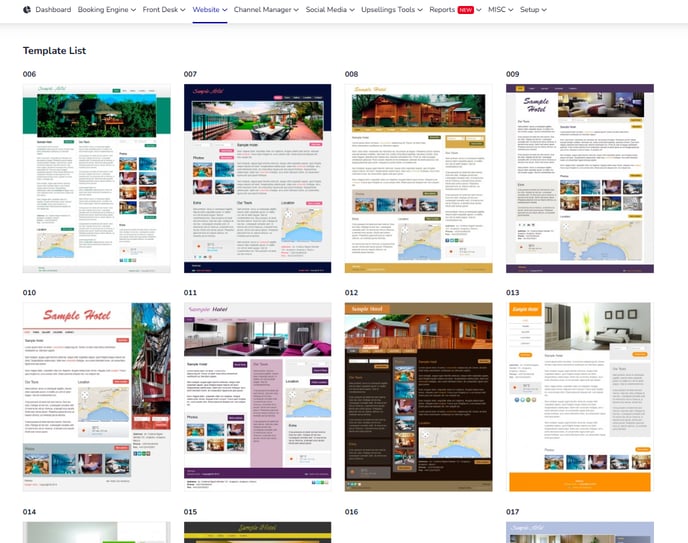This screenshot has height=543, width=688.
Task: Select template 006 thumbnail
Action: pos(97,179)
